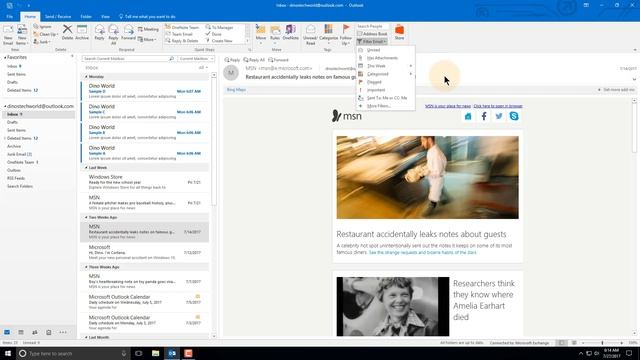Click the To Manager quick step
The width and height of the screenshot is (640, 360).
point(220,27)
